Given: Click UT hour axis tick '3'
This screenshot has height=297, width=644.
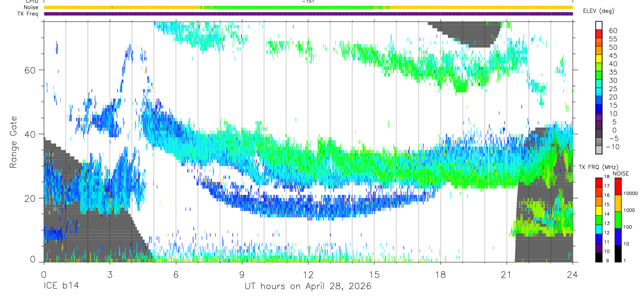Looking at the screenshot, I should 110,274.
